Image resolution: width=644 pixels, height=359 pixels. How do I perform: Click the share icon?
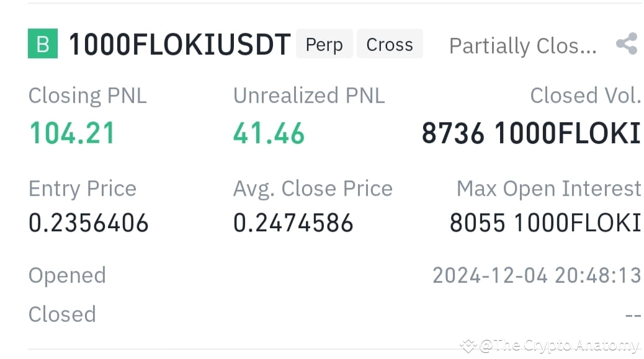click(x=627, y=43)
